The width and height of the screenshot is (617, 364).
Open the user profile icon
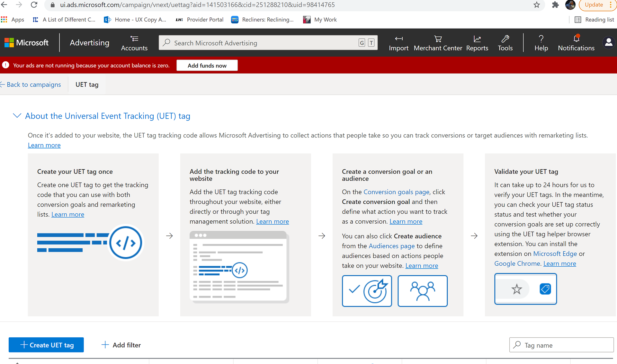[x=609, y=42]
